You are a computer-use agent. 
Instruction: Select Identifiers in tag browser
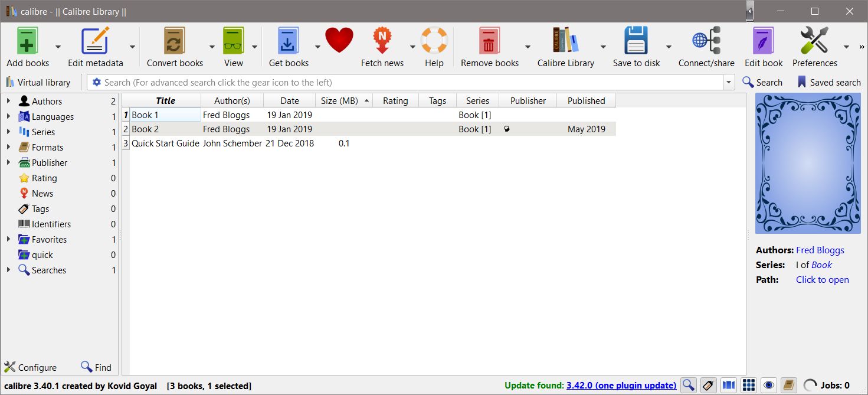tap(51, 224)
